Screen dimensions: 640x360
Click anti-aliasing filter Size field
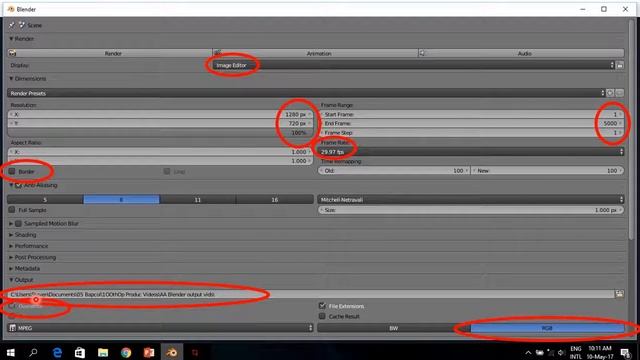coord(471,210)
